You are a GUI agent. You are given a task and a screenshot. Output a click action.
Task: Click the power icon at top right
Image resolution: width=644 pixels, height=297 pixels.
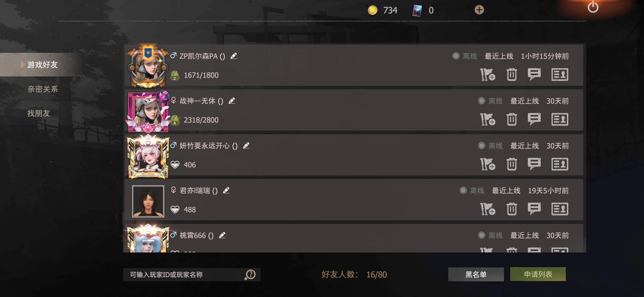tap(593, 7)
